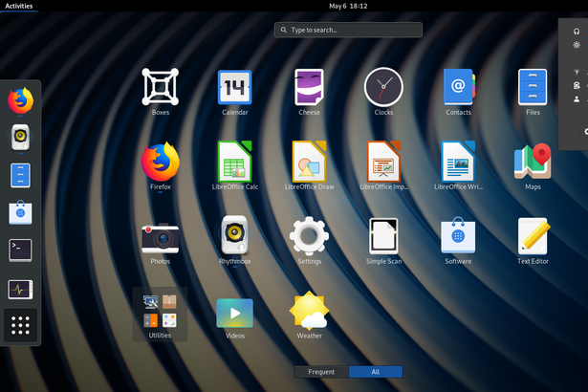The image size is (588, 392).
Task: Open Files in the app grid
Action: tap(533, 92)
